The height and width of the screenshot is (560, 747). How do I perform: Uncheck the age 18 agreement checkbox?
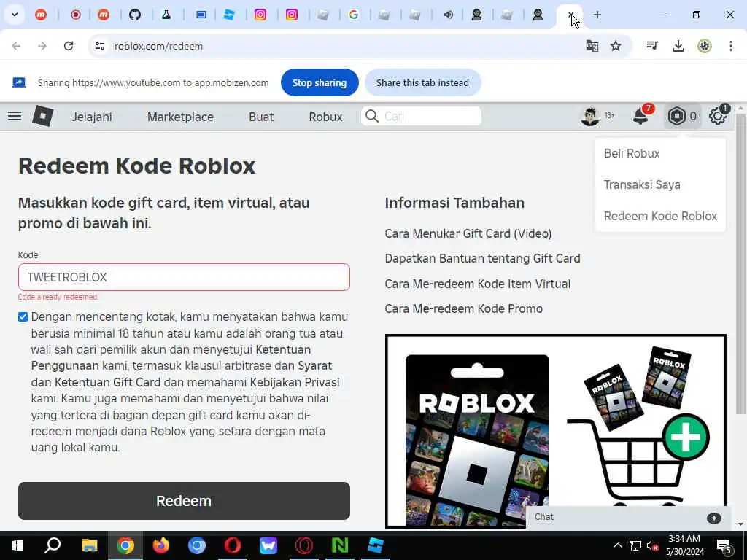pyautogui.click(x=23, y=316)
